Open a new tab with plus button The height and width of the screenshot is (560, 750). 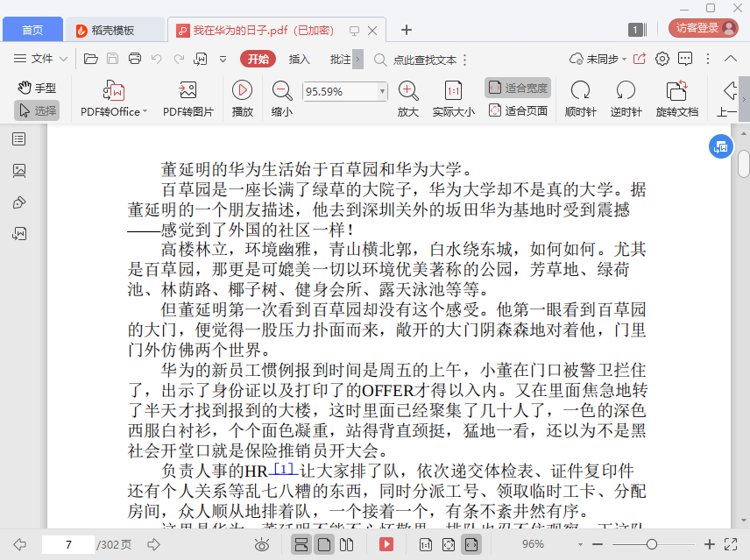point(406,30)
